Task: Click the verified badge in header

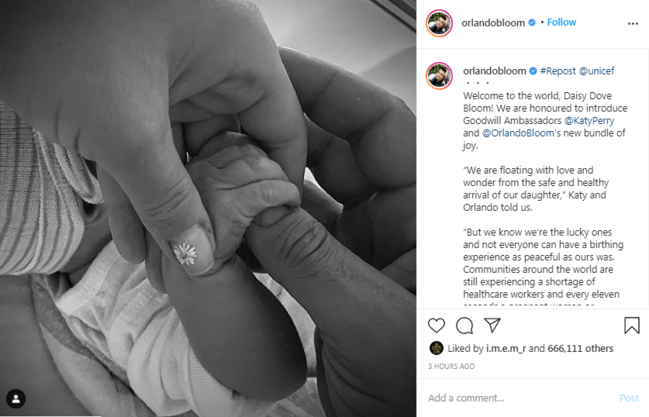Action: (x=532, y=23)
